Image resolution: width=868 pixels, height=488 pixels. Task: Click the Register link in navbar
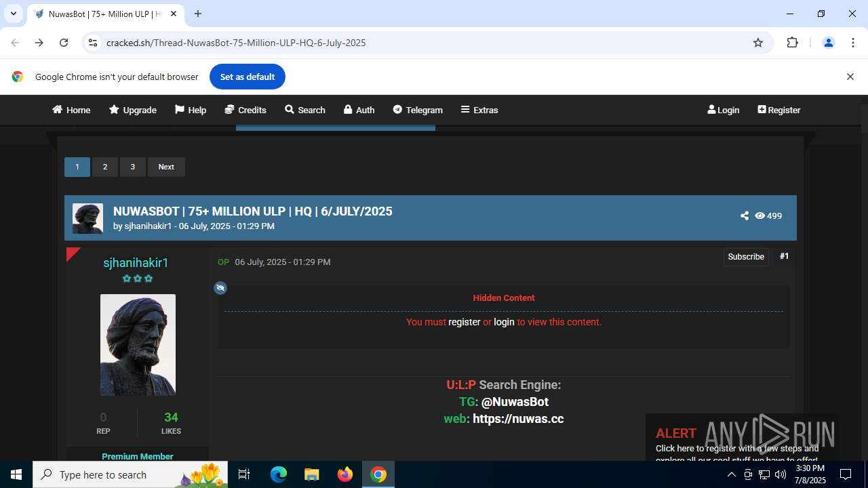(779, 110)
